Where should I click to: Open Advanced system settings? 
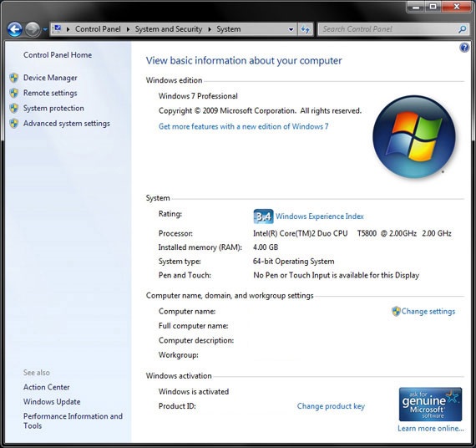(67, 124)
